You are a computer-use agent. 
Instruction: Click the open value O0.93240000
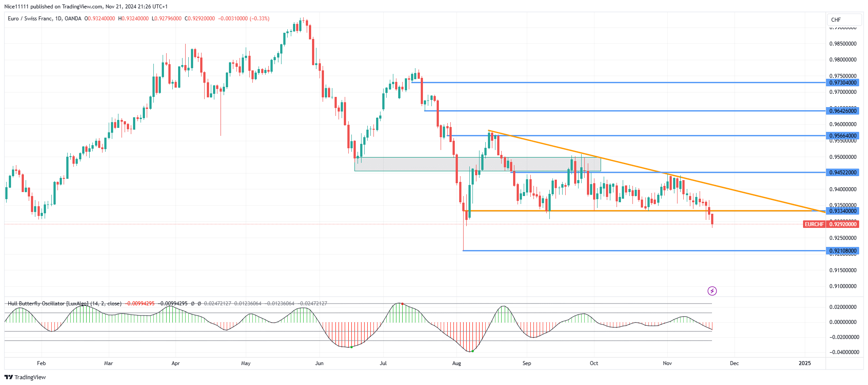coord(100,19)
